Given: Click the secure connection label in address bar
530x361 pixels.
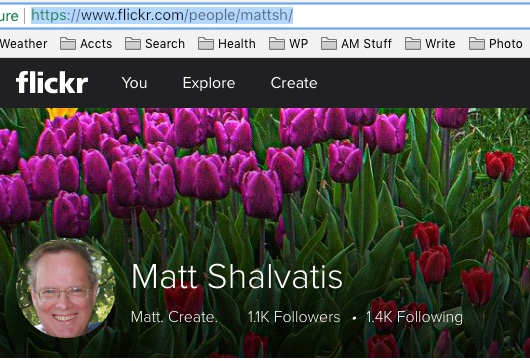Looking at the screenshot, I should coord(9,16).
